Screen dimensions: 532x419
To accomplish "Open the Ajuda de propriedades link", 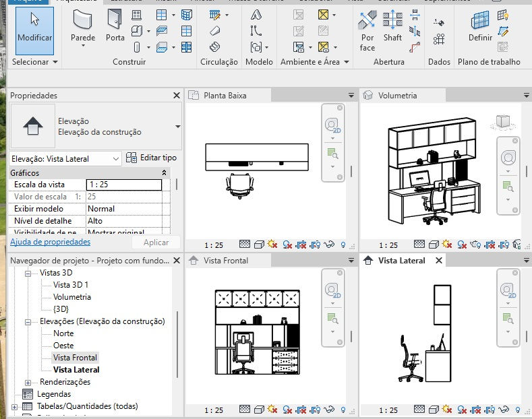I will (x=50, y=242).
